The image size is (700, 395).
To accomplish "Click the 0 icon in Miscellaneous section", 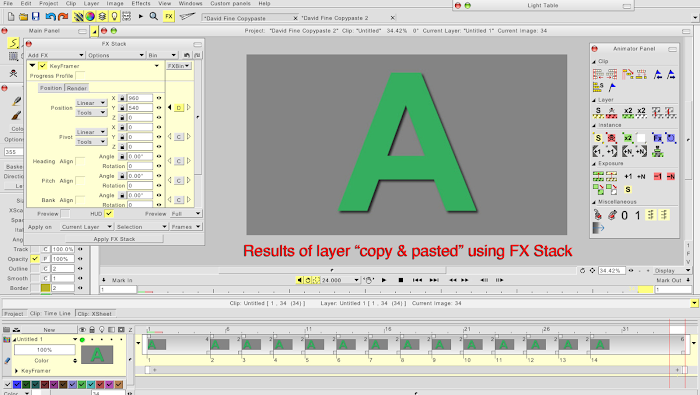I will 625,216.
